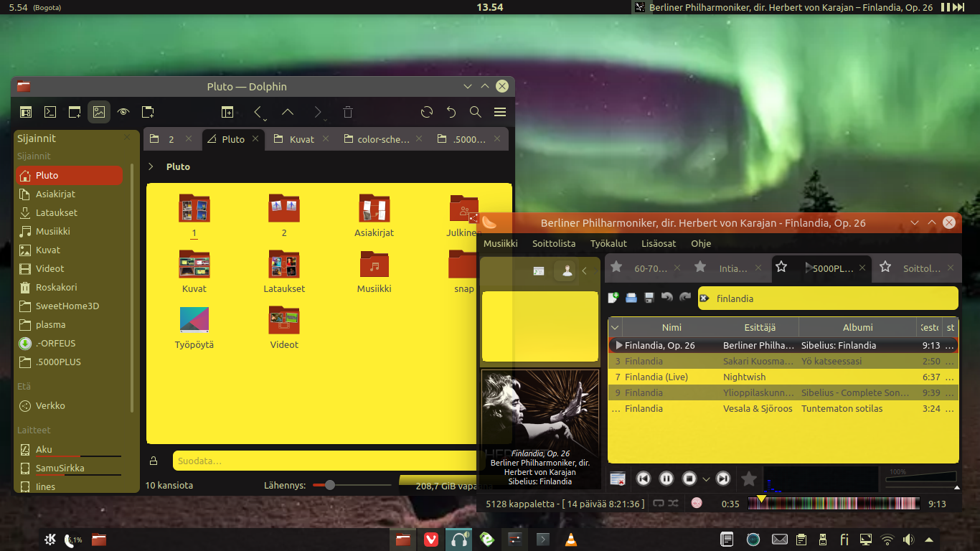Click the sidebar collapse arrow in Clementine

[584, 270]
